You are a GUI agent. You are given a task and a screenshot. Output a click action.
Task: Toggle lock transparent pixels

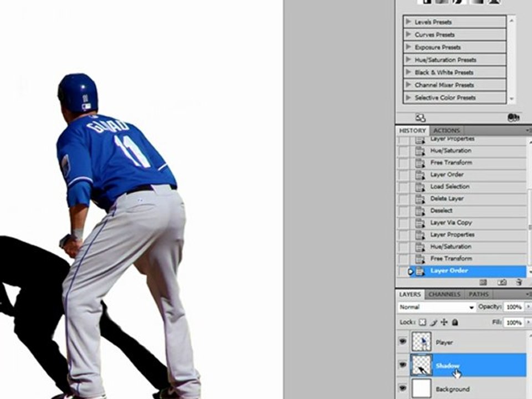(422, 323)
